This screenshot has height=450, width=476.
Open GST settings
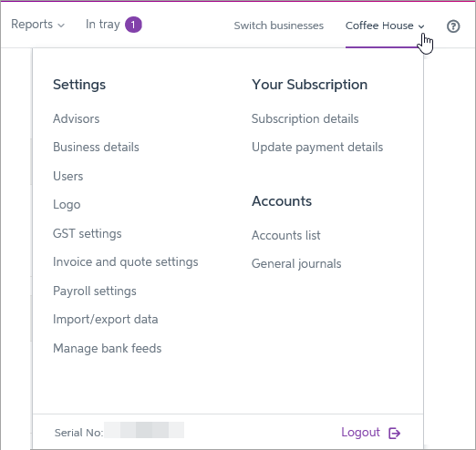(88, 234)
